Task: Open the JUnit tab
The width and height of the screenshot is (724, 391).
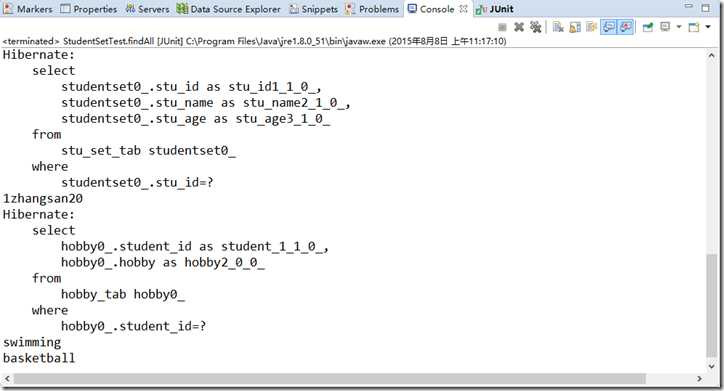Action: (495, 9)
